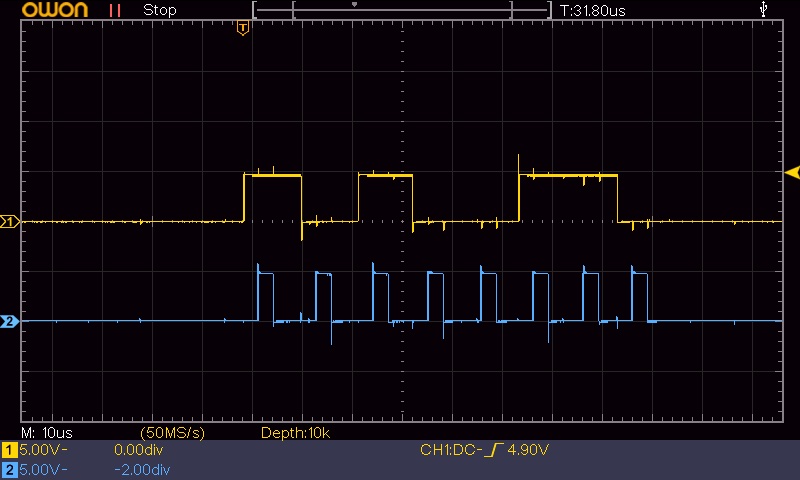Click the yellow channel 1 badge
Image resolution: width=800 pixels, height=480 pixels.
(9, 450)
